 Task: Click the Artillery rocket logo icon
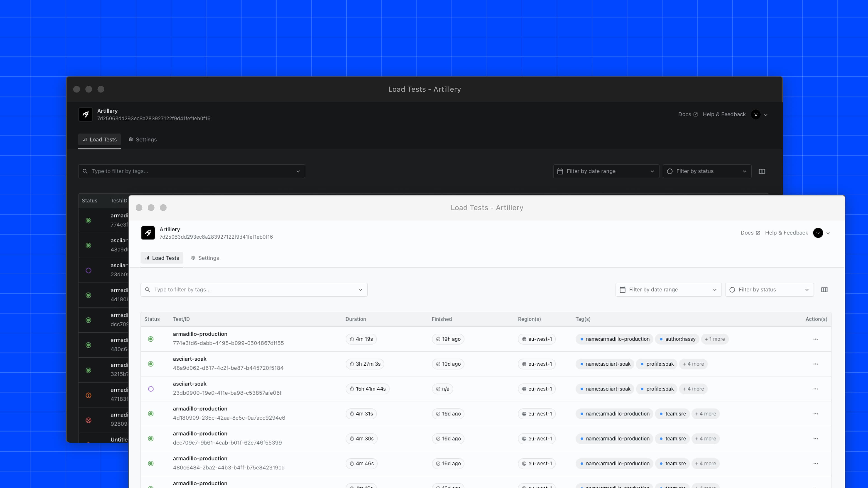(x=148, y=233)
